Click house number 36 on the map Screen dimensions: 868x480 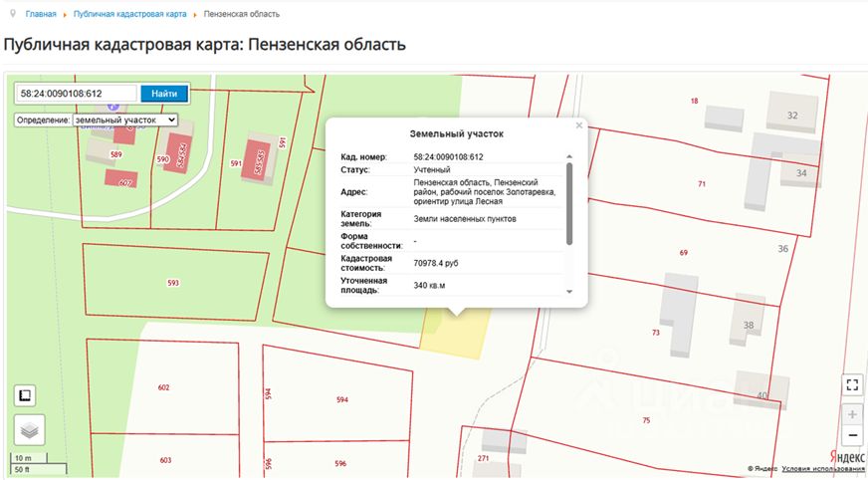pos(782,249)
